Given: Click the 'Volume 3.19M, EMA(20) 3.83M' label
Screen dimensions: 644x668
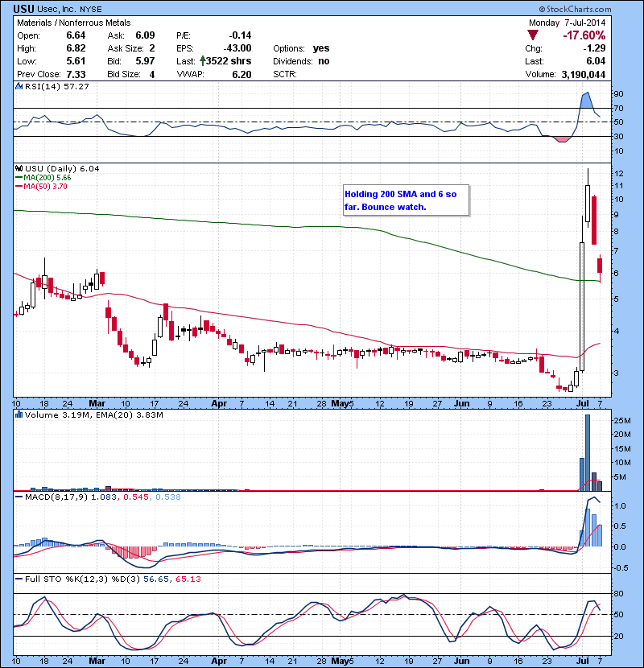Looking at the screenshot, I should click(93, 414).
